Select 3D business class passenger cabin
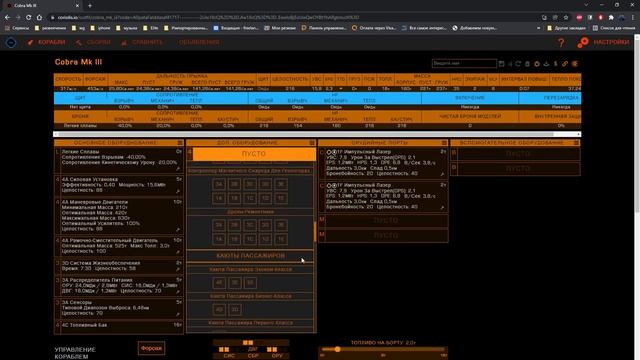The width and height of the screenshot is (640, 360). (x=235, y=309)
